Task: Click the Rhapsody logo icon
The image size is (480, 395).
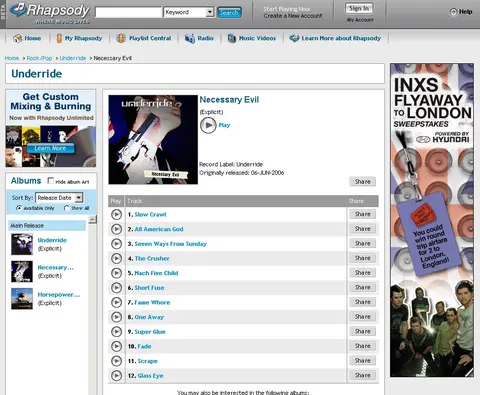Action: point(18,9)
